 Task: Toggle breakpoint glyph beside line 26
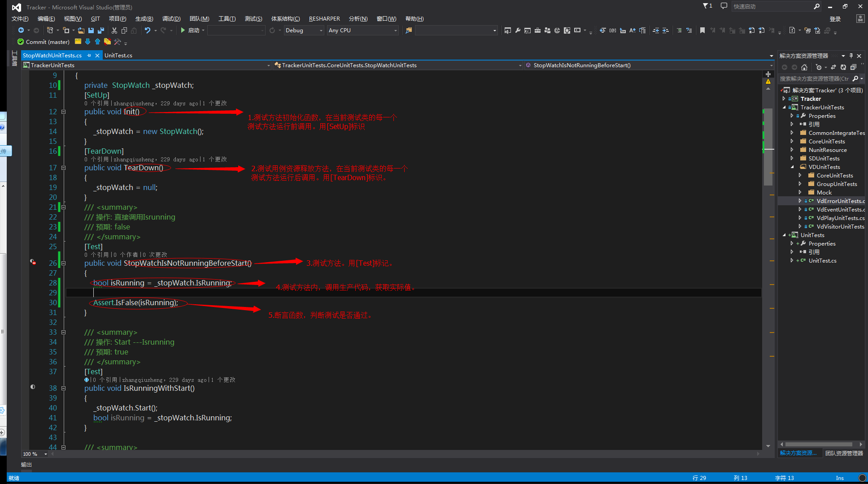(33, 262)
